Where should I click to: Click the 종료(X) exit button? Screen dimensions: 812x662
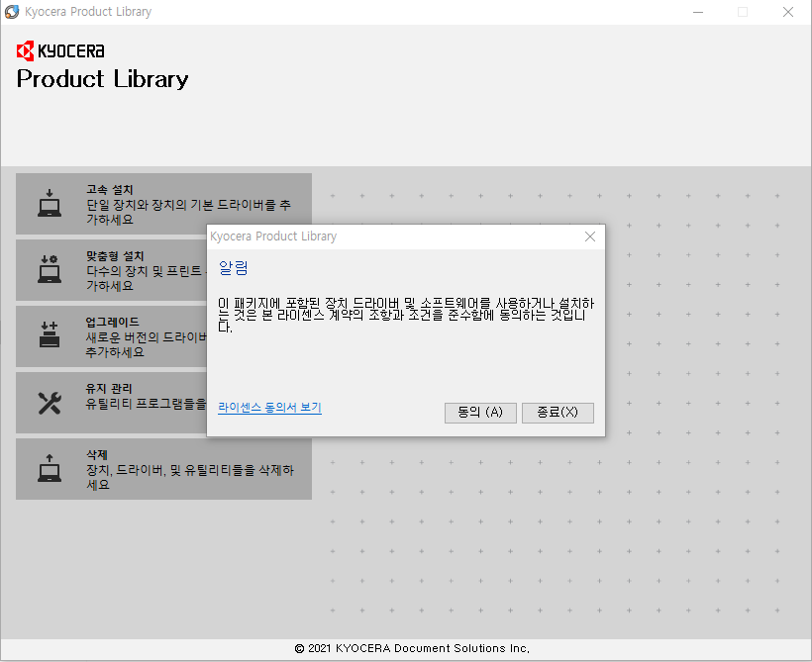(x=558, y=413)
